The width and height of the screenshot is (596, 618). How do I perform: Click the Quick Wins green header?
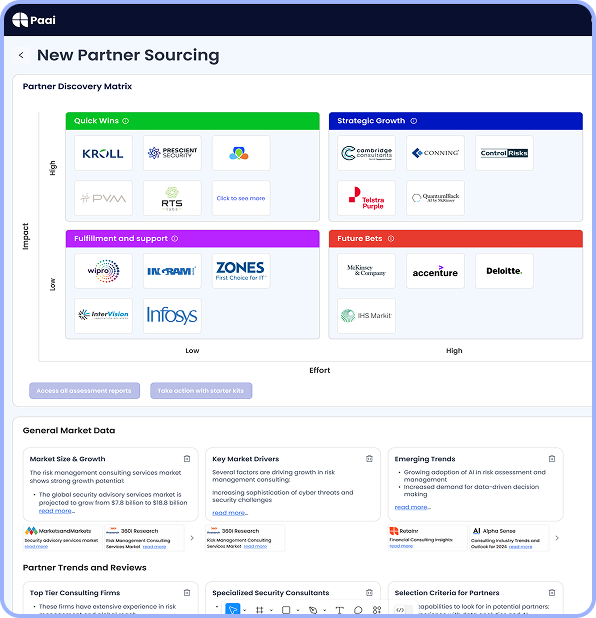point(192,121)
